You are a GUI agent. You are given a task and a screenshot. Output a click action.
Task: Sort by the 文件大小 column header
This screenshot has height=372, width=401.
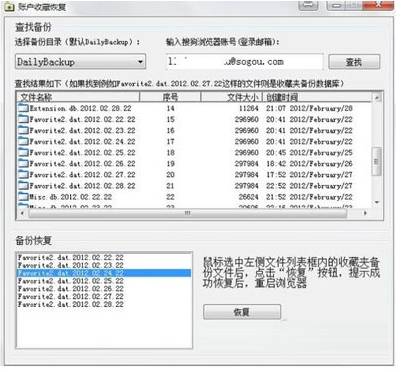tap(232, 97)
